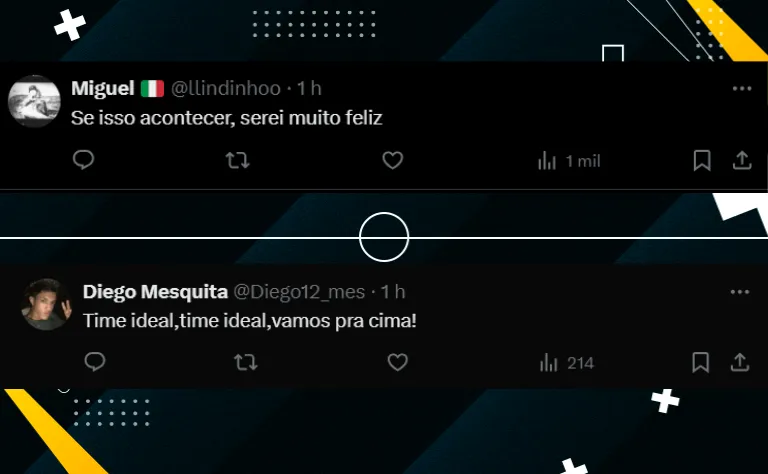View analytics showing 1 mil views
This screenshot has height=474, width=768.
pyautogui.click(x=569, y=161)
